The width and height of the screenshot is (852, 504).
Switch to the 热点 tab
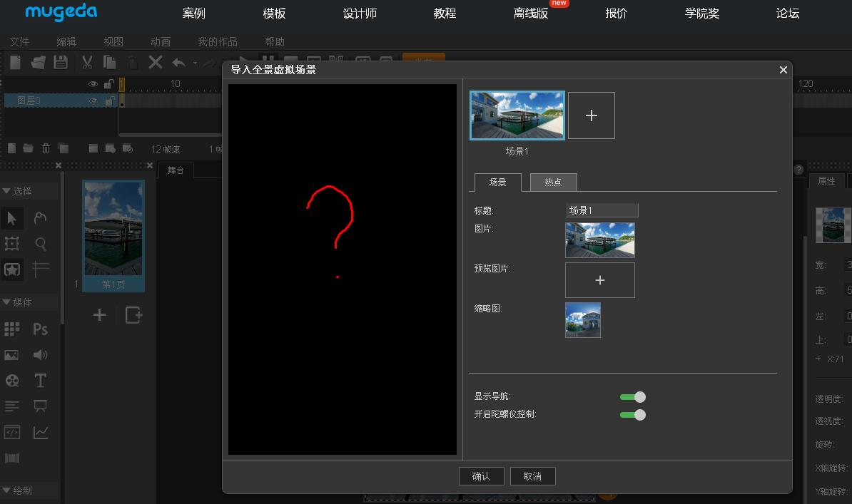point(553,182)
